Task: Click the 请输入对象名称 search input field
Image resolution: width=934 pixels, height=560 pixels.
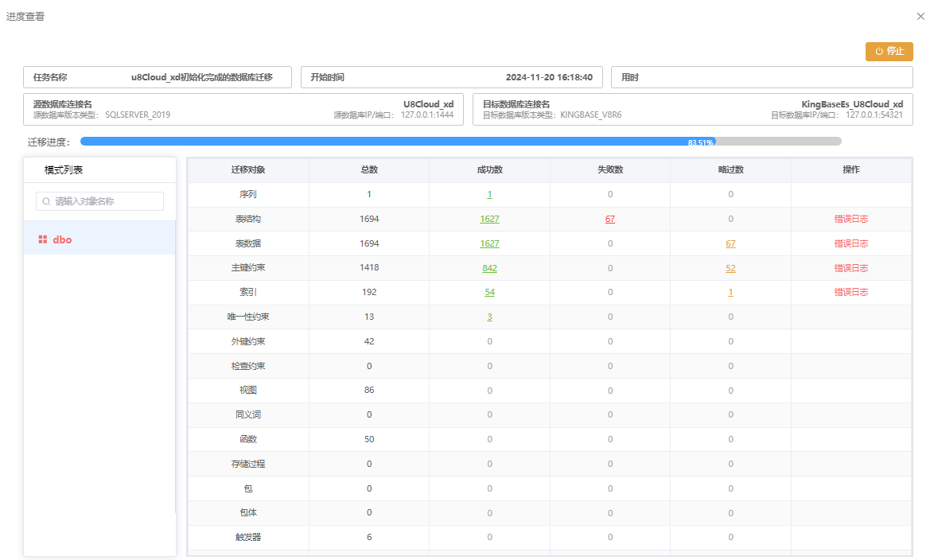Action: click(x=105, y=201)
